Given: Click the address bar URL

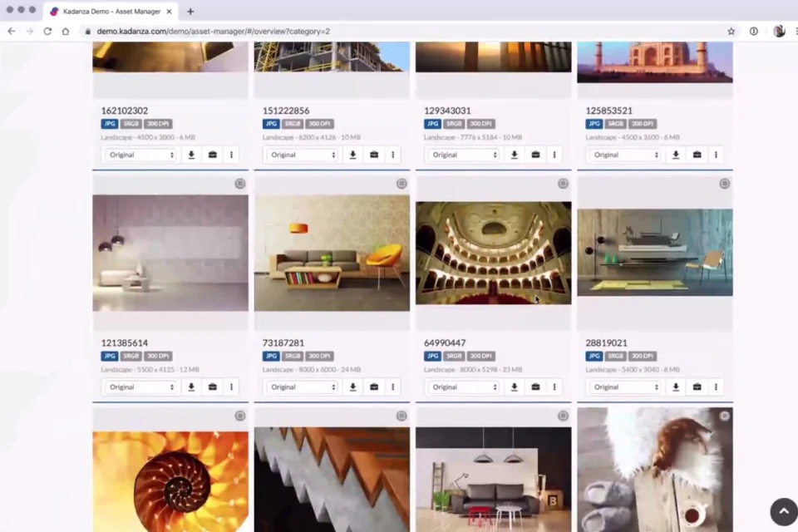Looking at the screenshot, I should pos(214,31).
